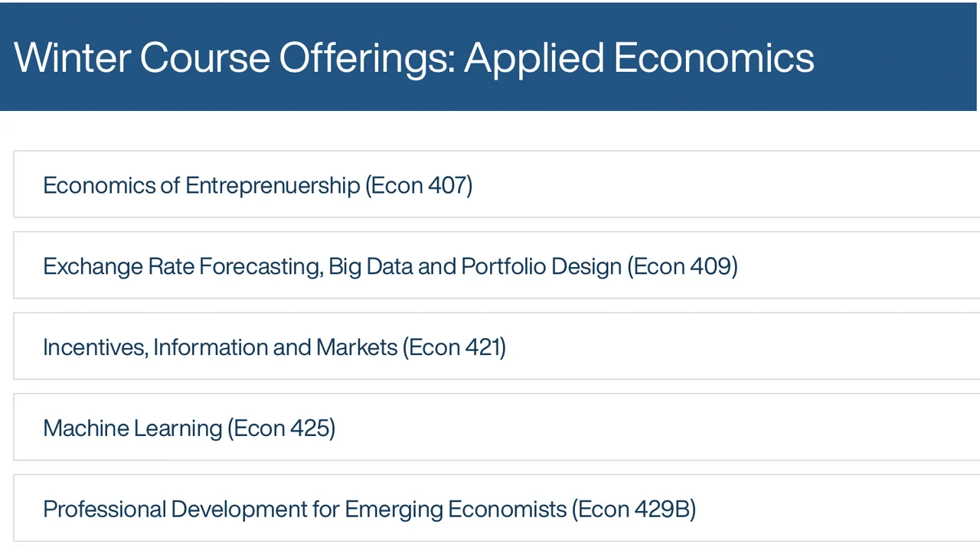Click the Econ 425 course code
This screenshot has height=547, width=980.
284,428
